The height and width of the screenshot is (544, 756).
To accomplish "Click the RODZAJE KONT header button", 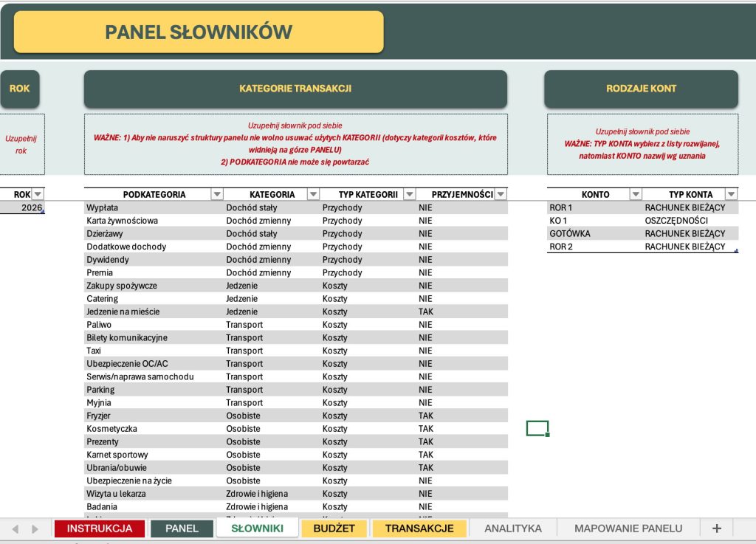I will pos(642,89).
